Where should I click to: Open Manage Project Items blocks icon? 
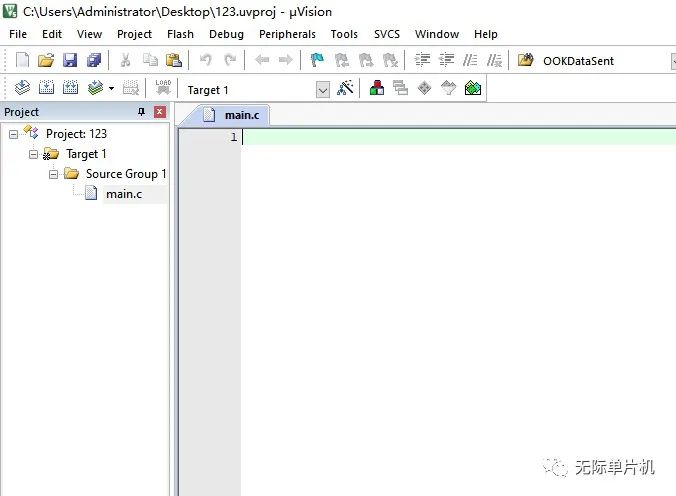pyautogui.click(x=377, y=88)
